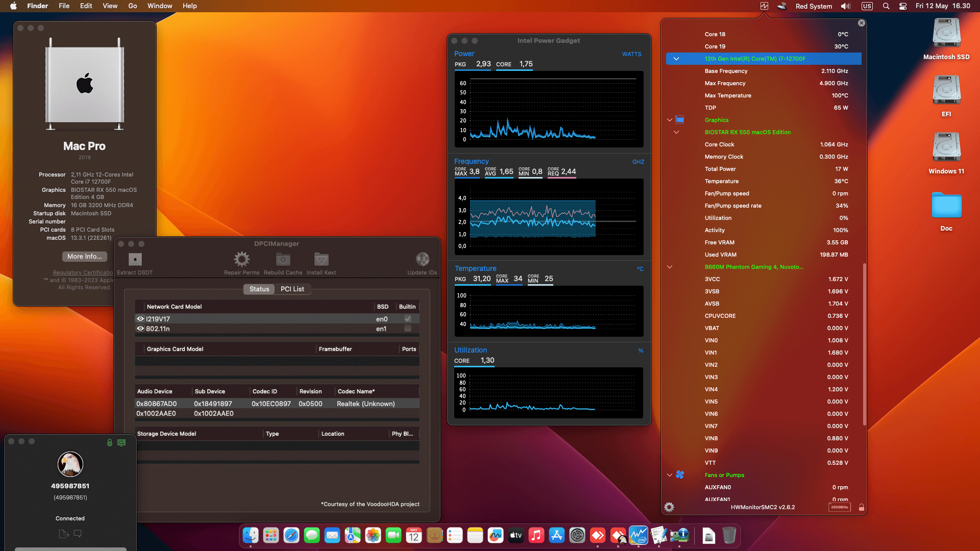
Task: Select the Realtek (Unknown) audio device row
Action: coord(277,404)
